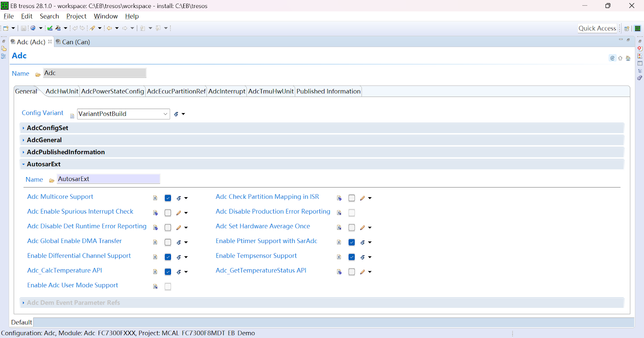Click the Default button at editor bottom
644x338 pixels.
tap(22, 322)
